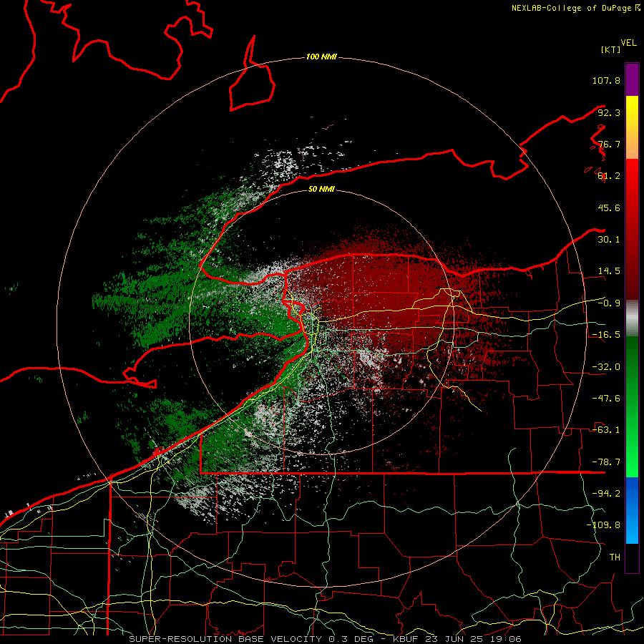The width and height of the screenshot is (644, 644).
Task: Click the 14.5 velocity scale value
Action: tap(609, 271)
